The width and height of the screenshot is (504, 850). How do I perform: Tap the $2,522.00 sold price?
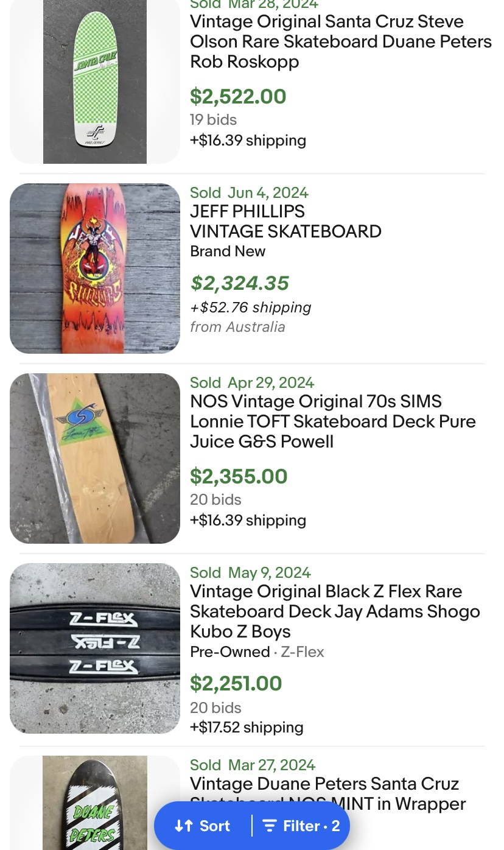coord(238,96)
